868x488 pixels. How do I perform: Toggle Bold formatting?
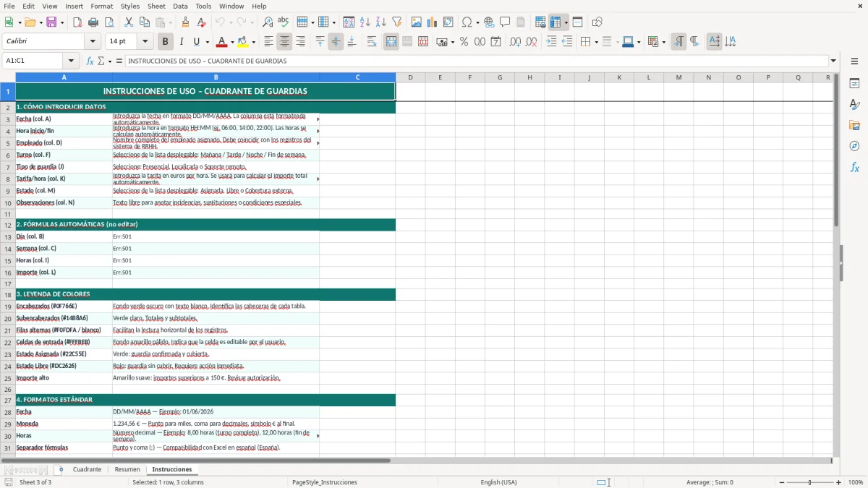point(166,42)
